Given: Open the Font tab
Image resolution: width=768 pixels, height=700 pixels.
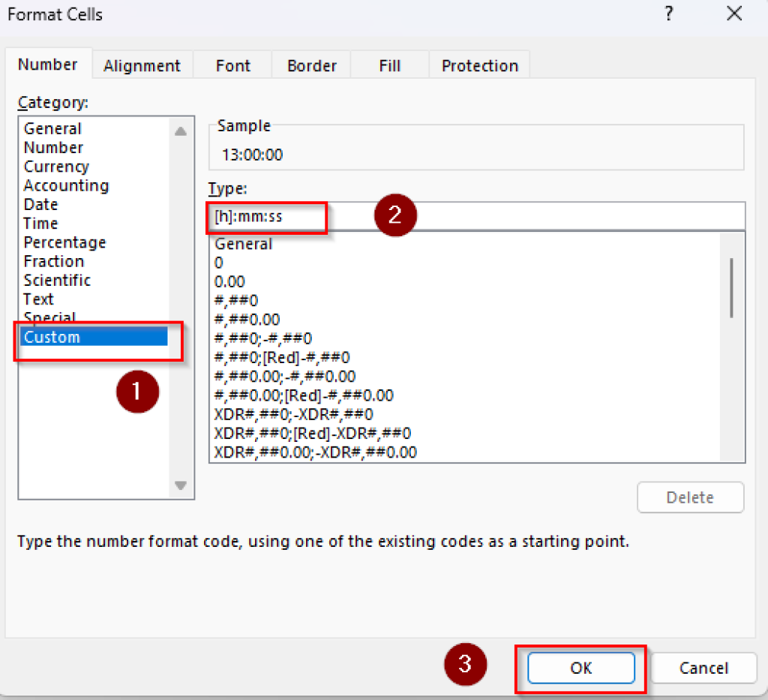Looking at the screenshot, I should (232, 65).
